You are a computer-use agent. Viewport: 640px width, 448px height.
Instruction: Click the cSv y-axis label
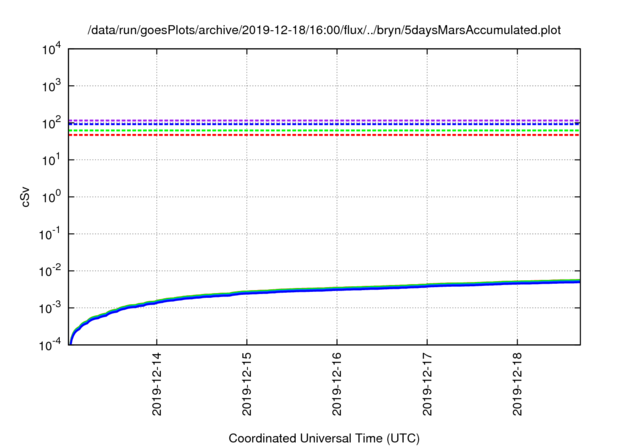point(25,197)
